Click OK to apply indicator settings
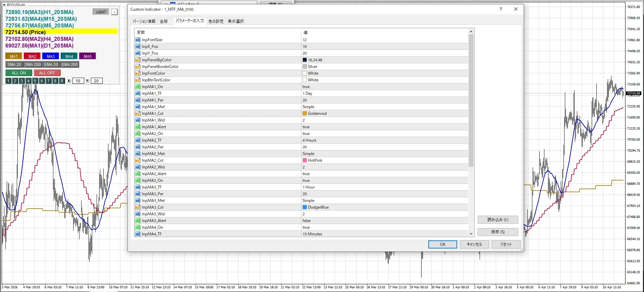 tap(443, 244)
